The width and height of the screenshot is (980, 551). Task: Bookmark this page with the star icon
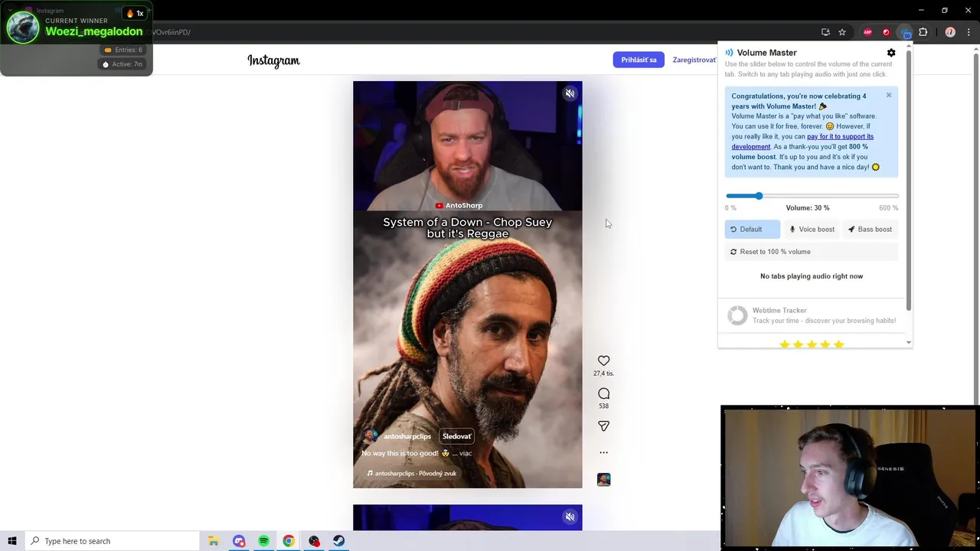842,32
